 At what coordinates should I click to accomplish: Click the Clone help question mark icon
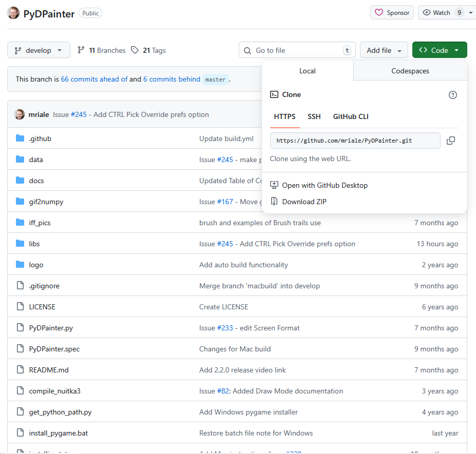[x=452, y=95]
